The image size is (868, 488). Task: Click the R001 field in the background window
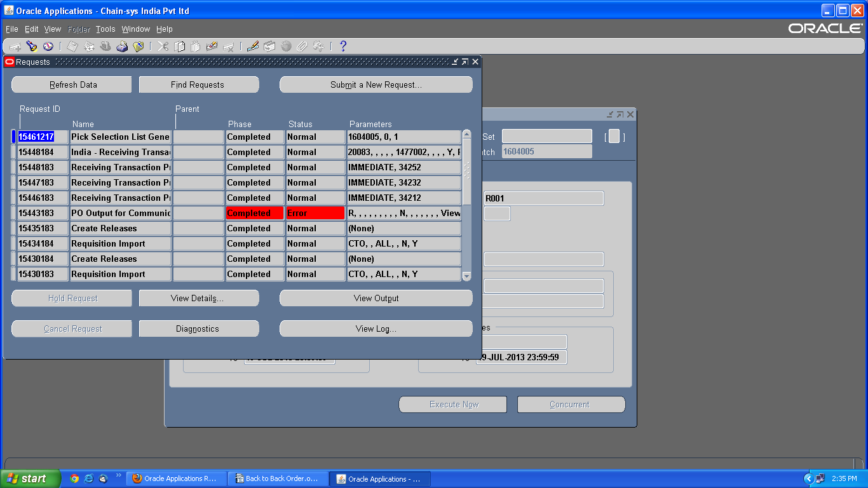click(543, 198)
